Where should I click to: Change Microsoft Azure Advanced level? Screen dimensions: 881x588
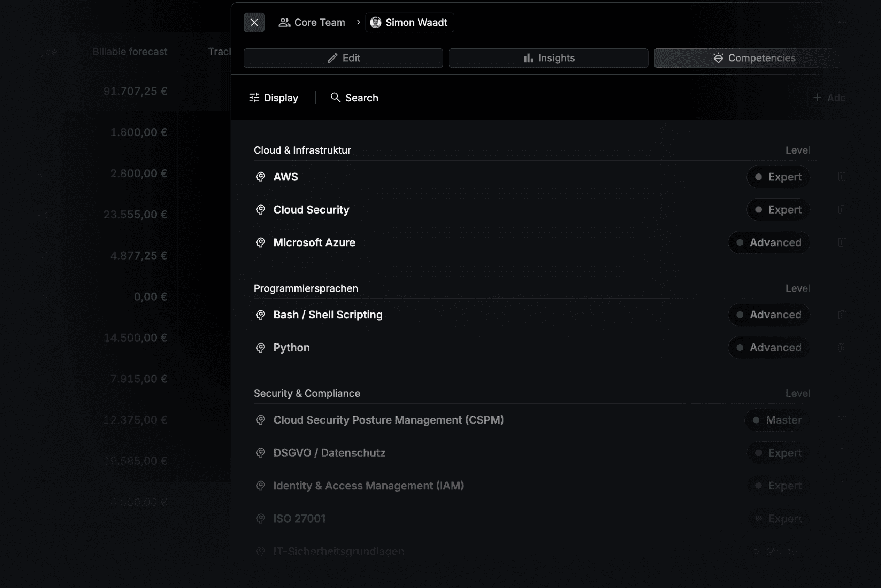[x=769, y=243]
